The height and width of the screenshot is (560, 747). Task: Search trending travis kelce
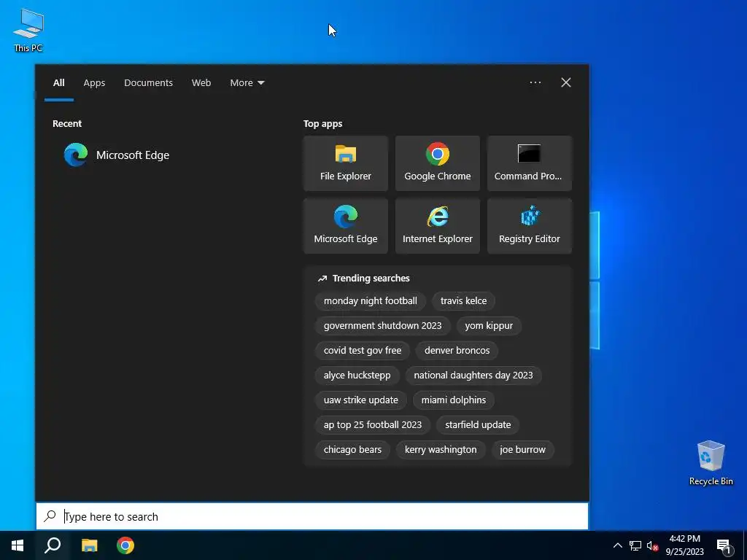[463, 301]
